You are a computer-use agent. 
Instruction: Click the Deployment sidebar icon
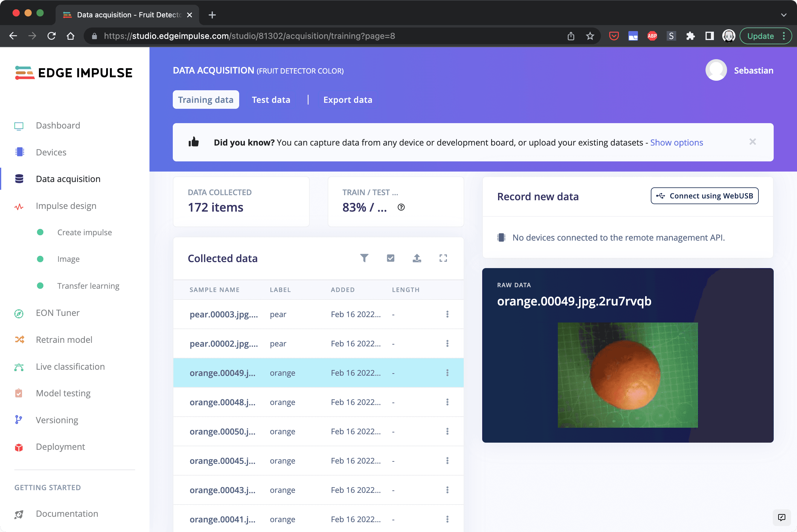pos(20,447)
